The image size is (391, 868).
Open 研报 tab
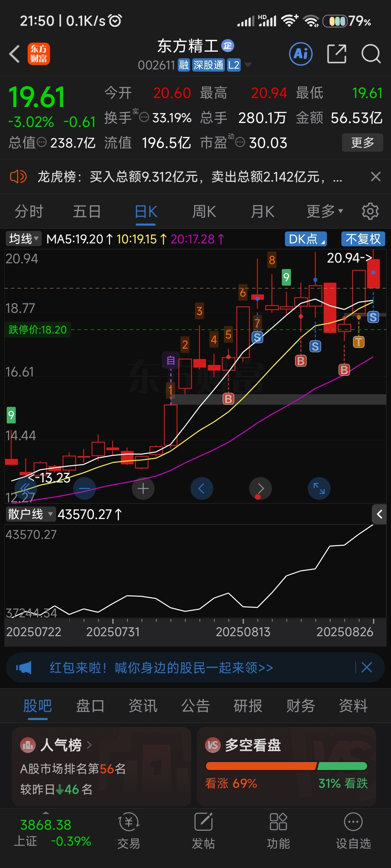pos(248,706)
